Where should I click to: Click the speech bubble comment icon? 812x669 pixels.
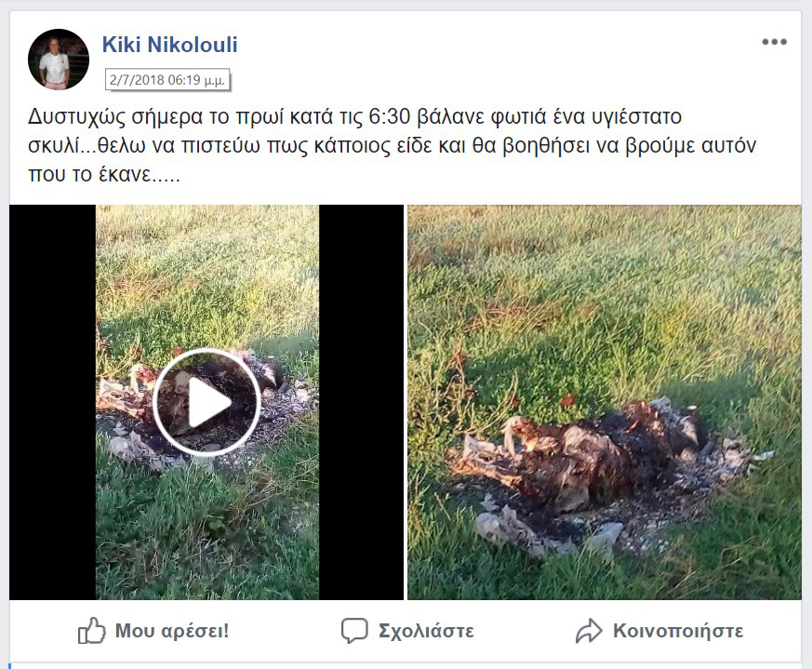[x=354, y=631]
